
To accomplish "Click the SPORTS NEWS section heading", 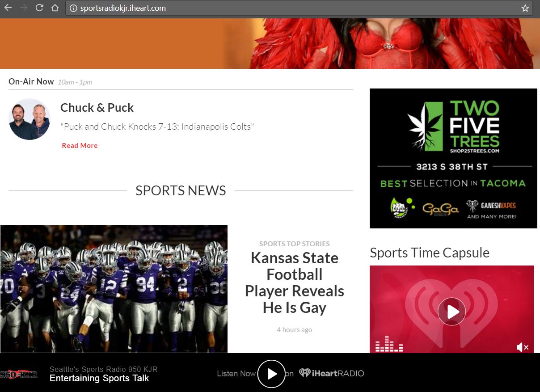I will coord(181,190).
